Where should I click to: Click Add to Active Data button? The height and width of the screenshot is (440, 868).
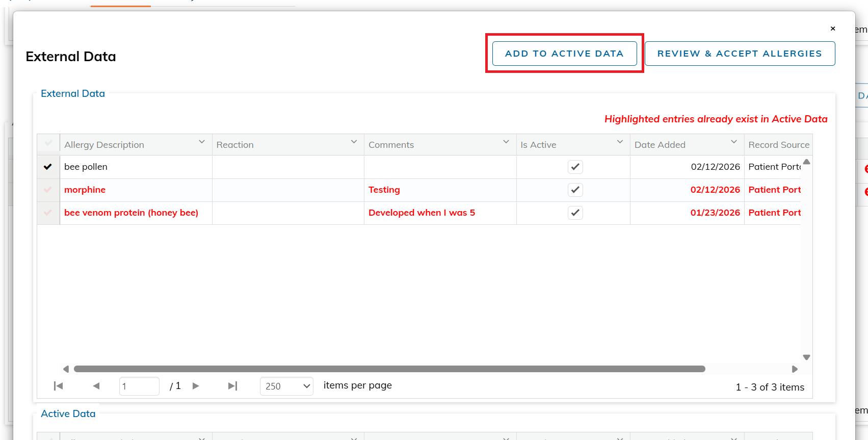564,54
